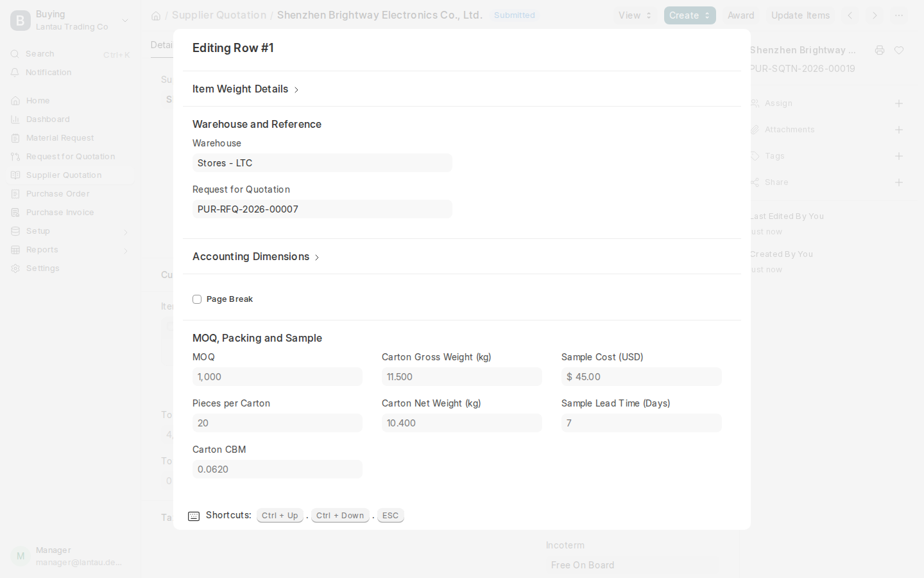Click the Buying app logo icon
This screenshot has height=578, width=924.
21,21
